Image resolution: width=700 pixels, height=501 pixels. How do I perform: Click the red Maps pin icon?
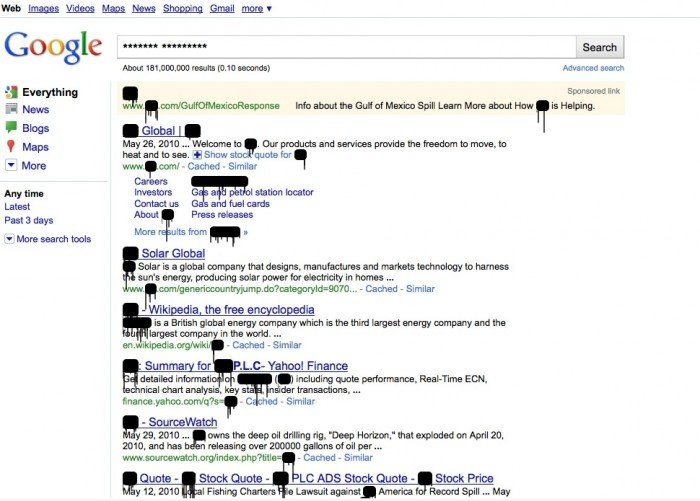click(x=11, y=146)
